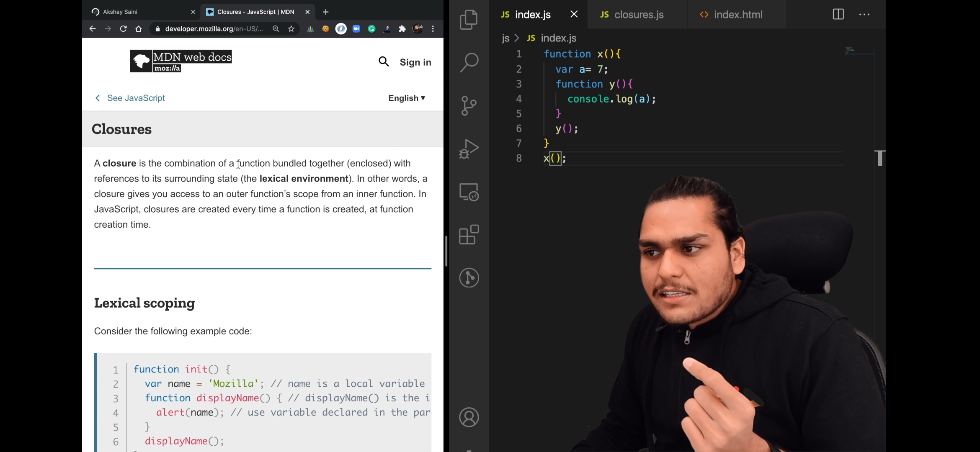Open the GitLens activity bar icon
The height and width of the screenshot is (452, 980).
tap(469, 278)
